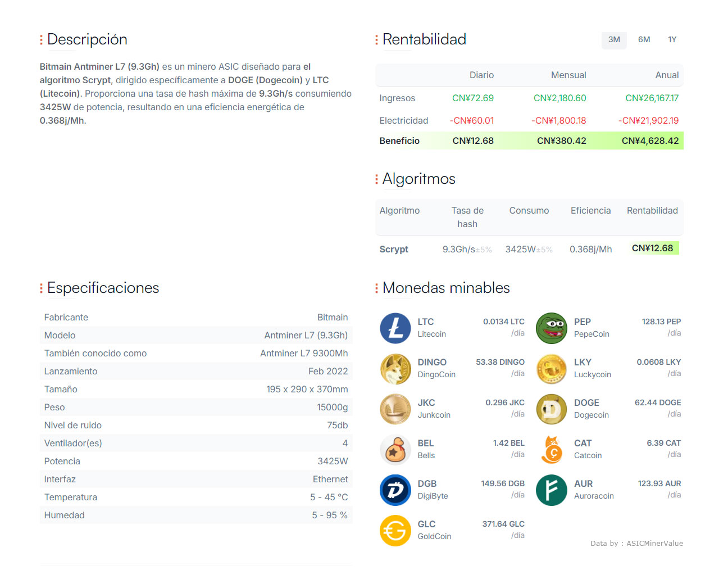Click the monthly profit CN¥380.42 value

561,141
